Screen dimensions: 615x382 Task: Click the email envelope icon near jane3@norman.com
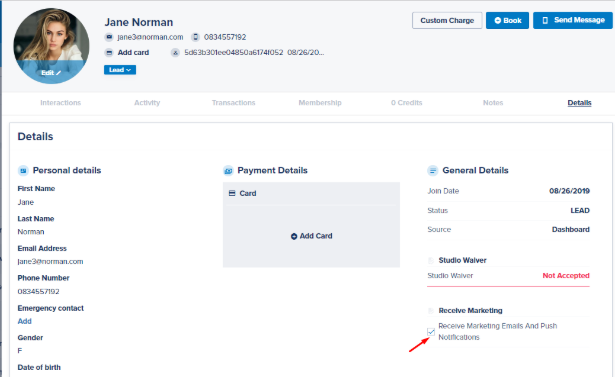pos(109,37)
